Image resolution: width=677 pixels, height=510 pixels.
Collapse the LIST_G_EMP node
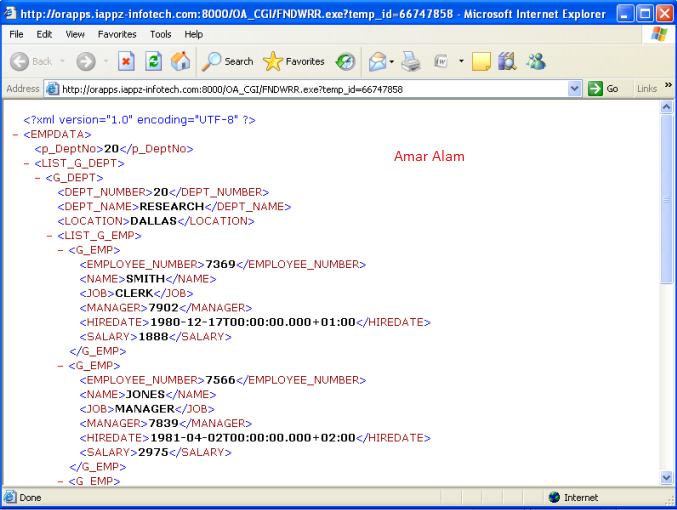pyautogui.click(x=49, y=236)
